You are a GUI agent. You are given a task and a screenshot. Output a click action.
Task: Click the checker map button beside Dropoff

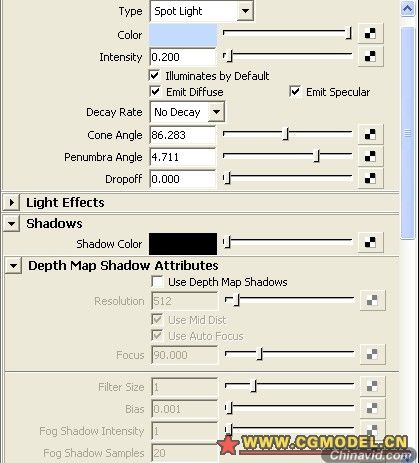[x=370, y=178]
